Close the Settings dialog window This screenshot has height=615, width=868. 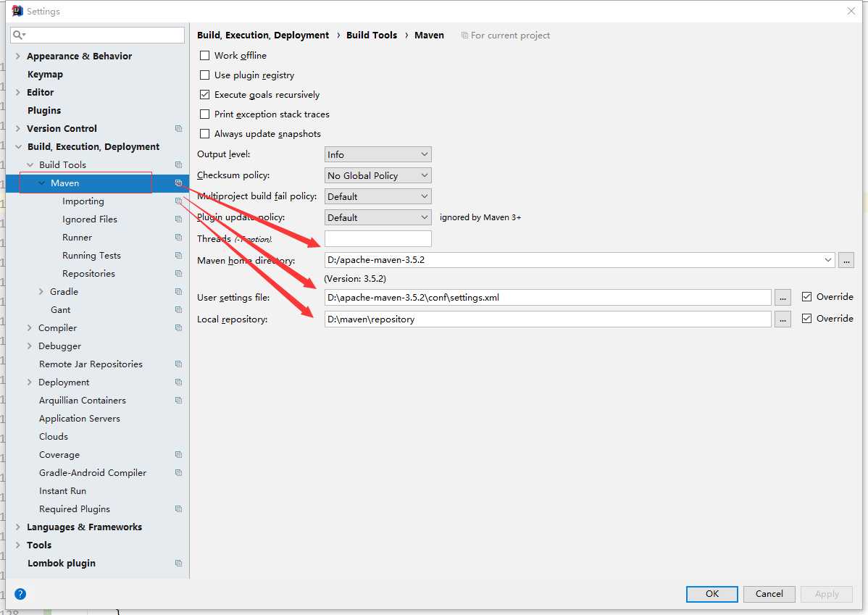(x=851, y=11)
